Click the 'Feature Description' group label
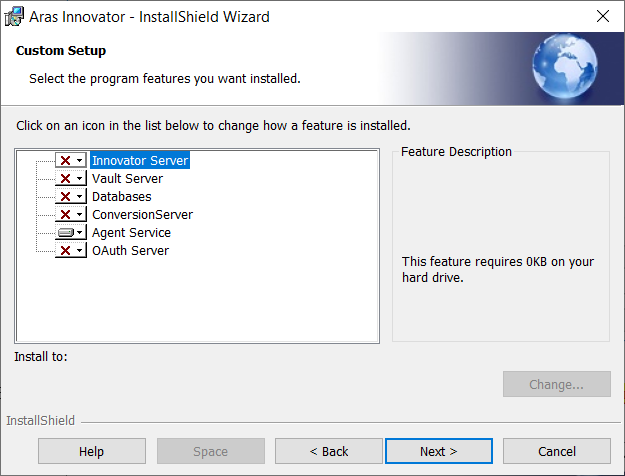The height and width of the screenshot is (476, 625). pyautogui.click(x=456, y=151)
